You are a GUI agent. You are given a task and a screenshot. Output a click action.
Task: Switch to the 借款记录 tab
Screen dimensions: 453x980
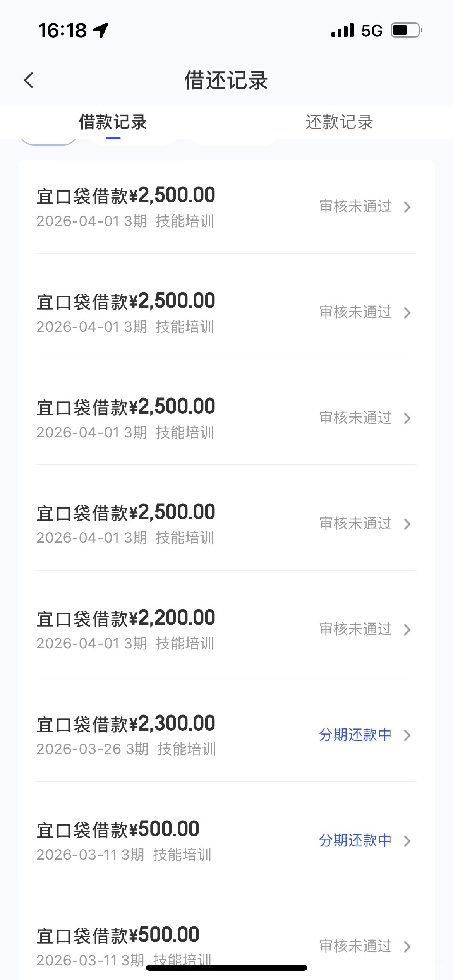point(113,122)
